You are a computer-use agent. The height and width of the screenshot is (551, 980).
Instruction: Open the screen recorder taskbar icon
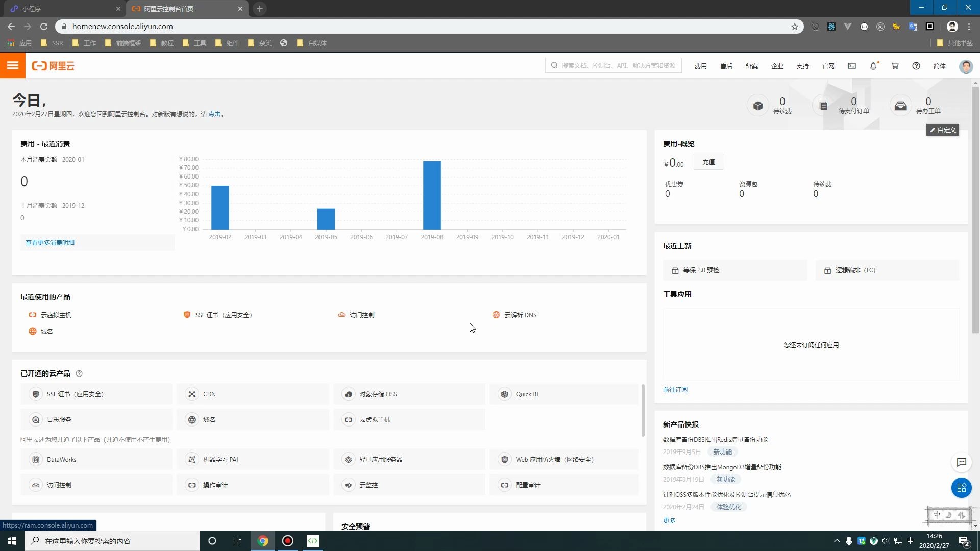tap(288, 541)
